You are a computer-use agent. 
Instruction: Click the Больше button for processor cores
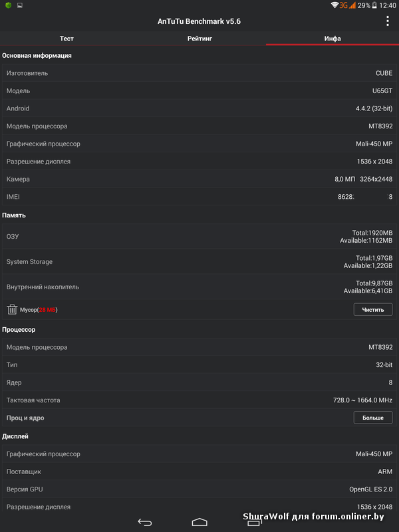pos(373,418)
